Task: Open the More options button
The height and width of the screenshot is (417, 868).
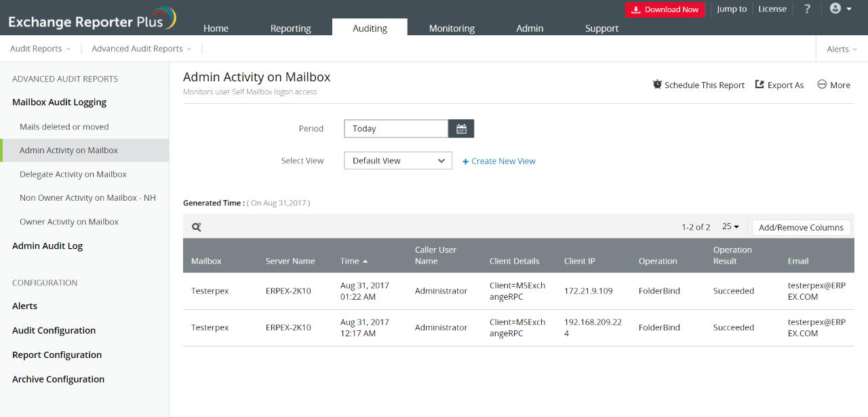Action: tap(833, 85)
